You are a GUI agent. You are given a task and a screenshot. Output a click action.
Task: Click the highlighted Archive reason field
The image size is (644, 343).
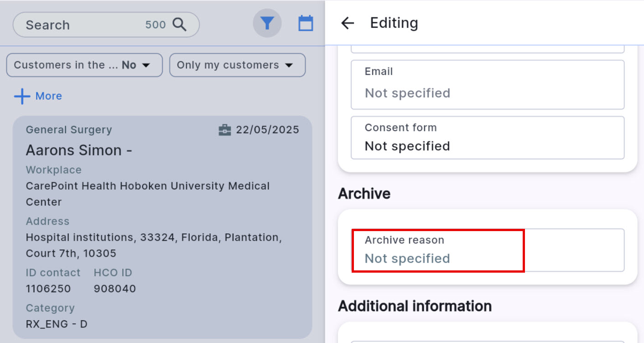click(438, 250)
